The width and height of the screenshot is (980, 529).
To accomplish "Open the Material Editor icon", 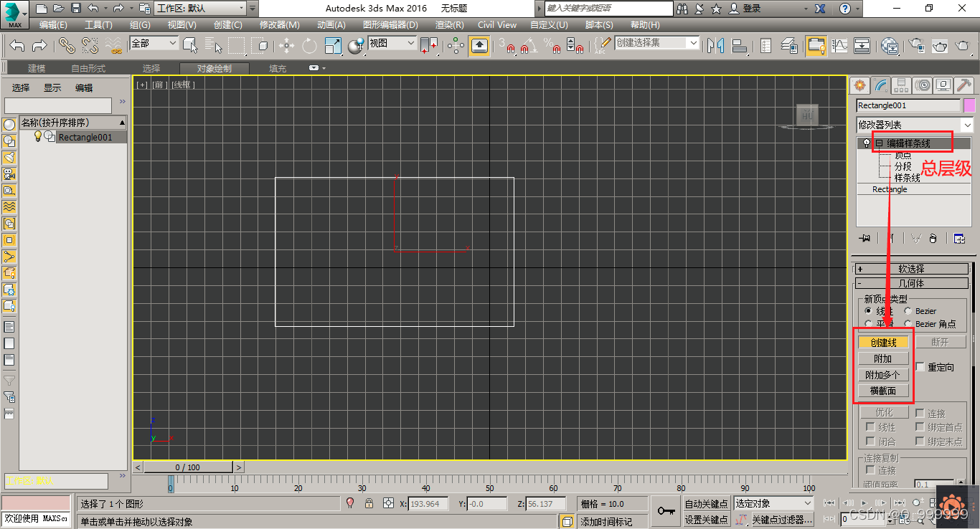I will [x=890, y=46].
